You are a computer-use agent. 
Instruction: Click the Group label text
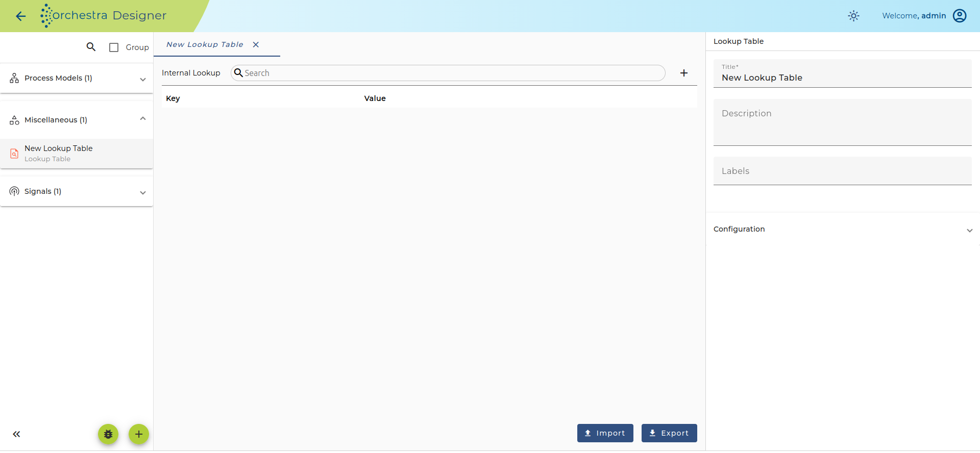point(137,47)
